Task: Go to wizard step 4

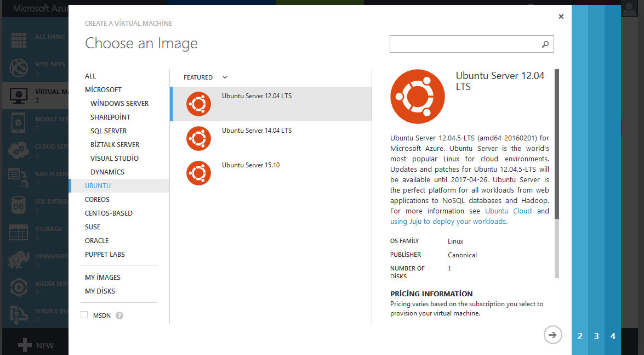Action: pyautogui.click(x=613, y=336)
